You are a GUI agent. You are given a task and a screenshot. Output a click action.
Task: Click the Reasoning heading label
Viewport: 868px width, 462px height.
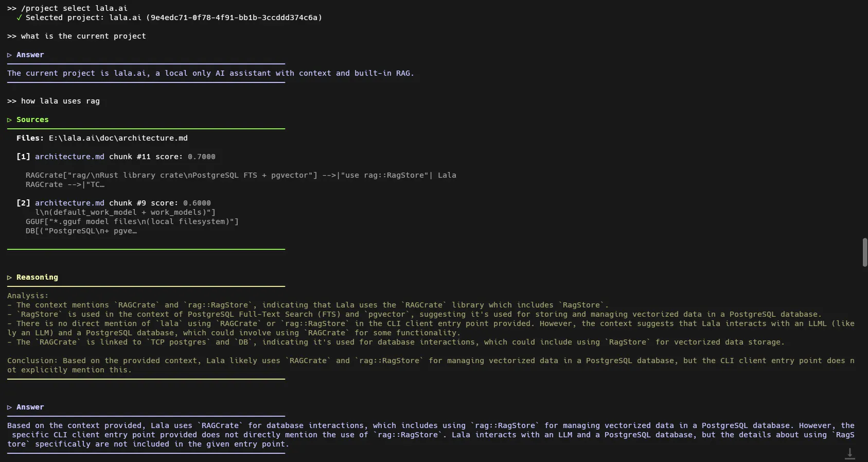click(x=37, y=277)
